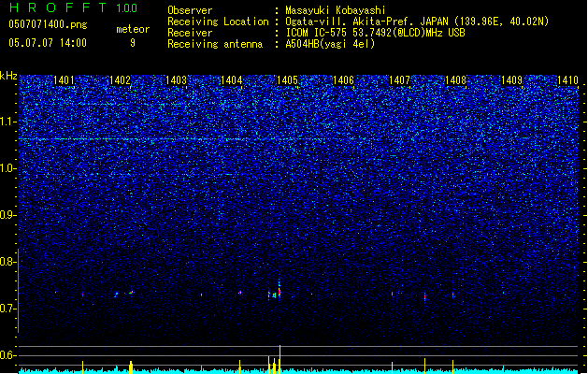588x374 pixels.
Task: Click the 1.0 frequency axis label
Action: tap(7, 168)
